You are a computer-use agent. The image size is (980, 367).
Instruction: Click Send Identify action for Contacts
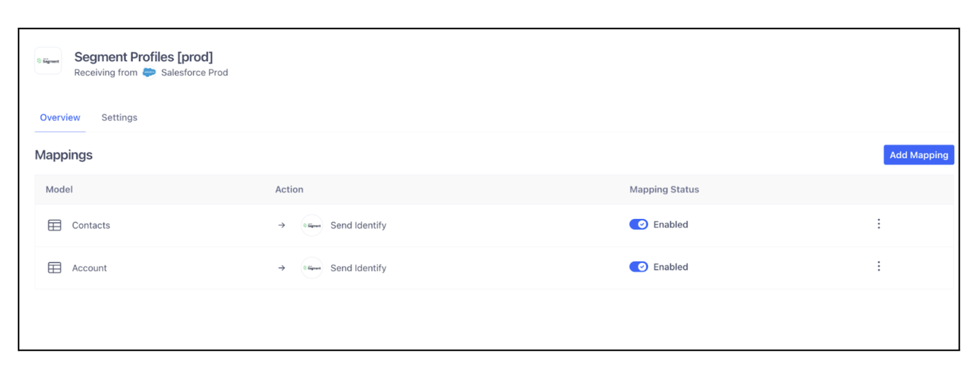click(x=358, y=225)
